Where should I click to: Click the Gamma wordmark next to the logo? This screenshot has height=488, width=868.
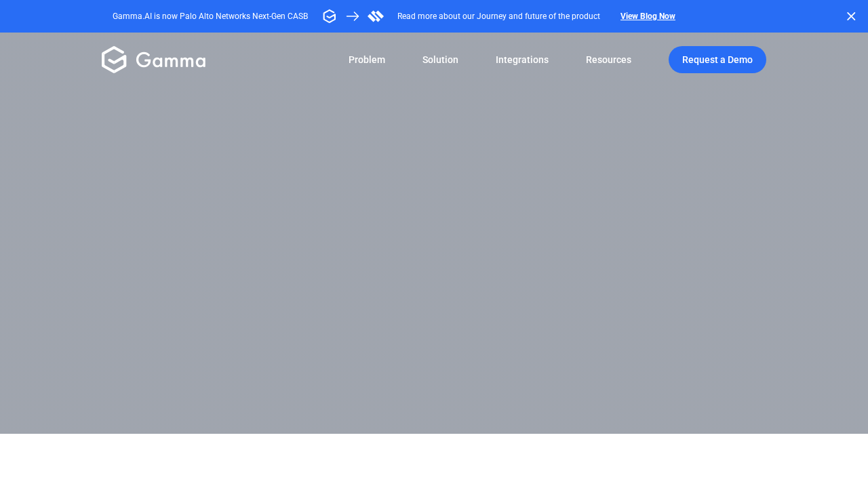click(170, 60)
